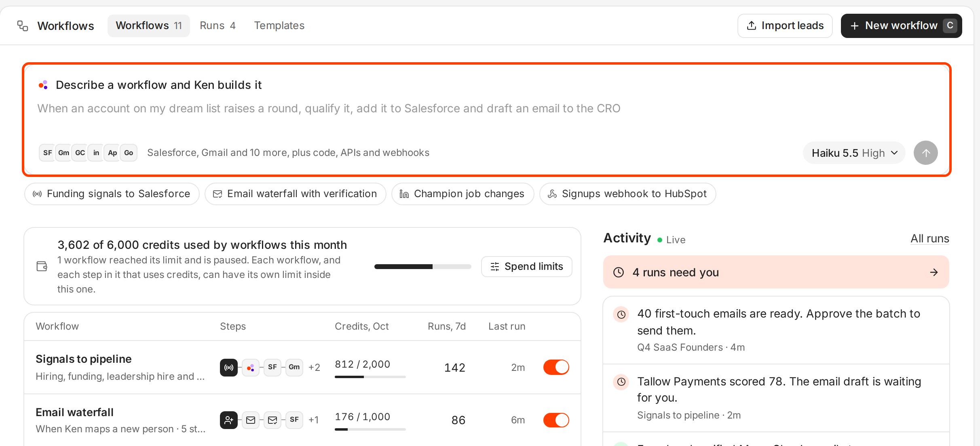This screenshot has width=980, height=446.
Task: Click clock icon in 4 runs need you banner
Action: coord(619,272)
